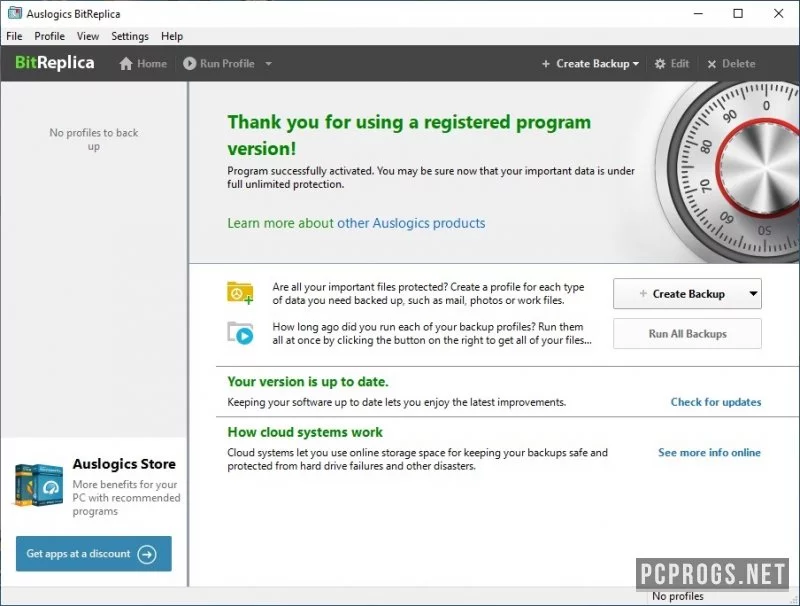This screenshot has height=606, width=800.
Task: Click the folder with blue play icon
Action: click(240, 333)
